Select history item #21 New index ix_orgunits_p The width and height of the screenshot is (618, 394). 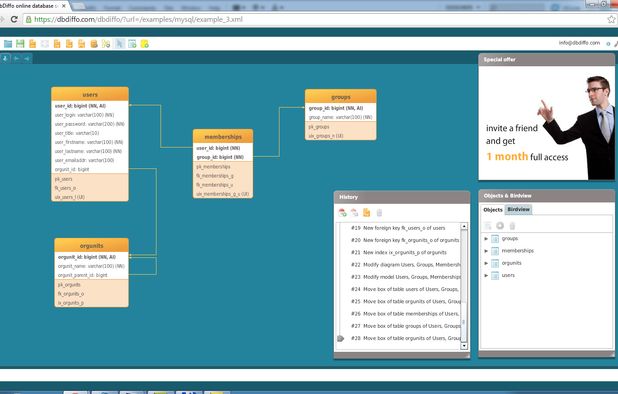tap(398, 252)
